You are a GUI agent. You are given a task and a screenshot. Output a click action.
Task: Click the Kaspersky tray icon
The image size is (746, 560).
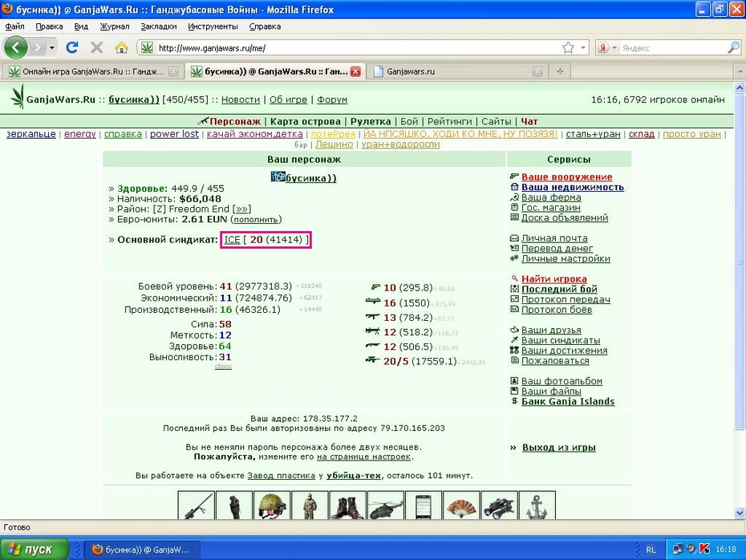[x=705, y=549]
